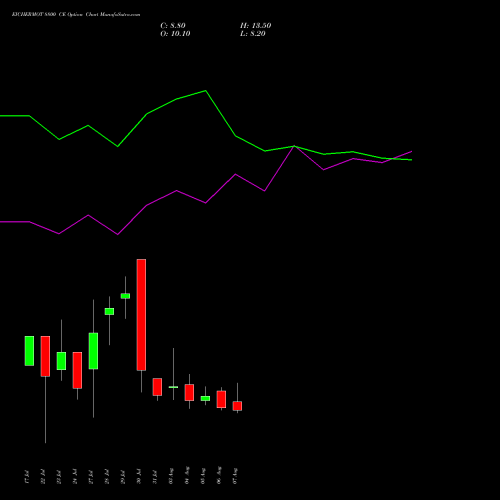Image resolution: width=500 pixels, height=500 pixels.
Task: Select the small green candlestick for 28 Jul
Action: coord(109,311)
